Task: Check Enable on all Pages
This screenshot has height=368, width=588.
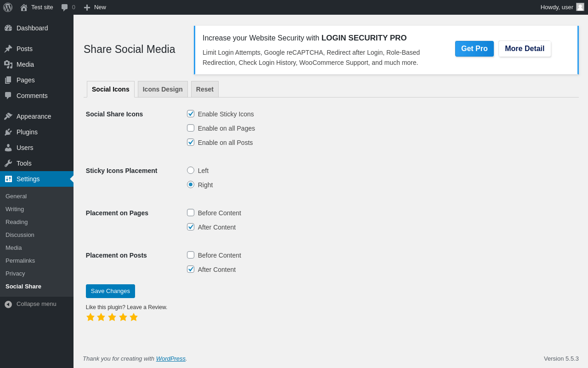Action: (191, 128)
